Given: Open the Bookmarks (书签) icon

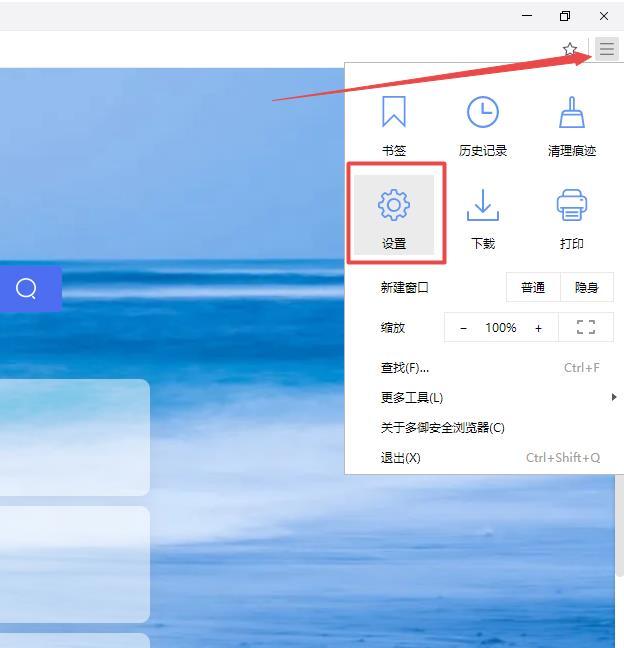Looking at the screenshot, I should pyautogui.click(x=394, y=112).
